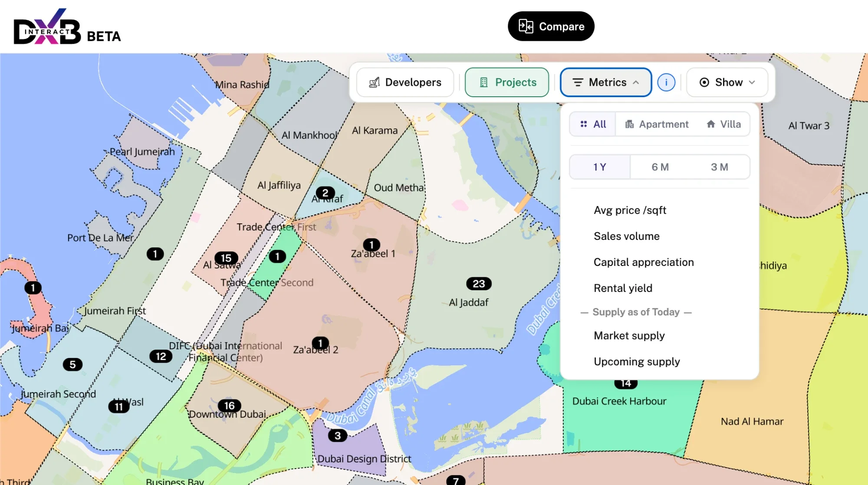Viewport: 868px width, 485px height.
Task: Select Avg price /sqft metric
Action: [x=630, y=210]
